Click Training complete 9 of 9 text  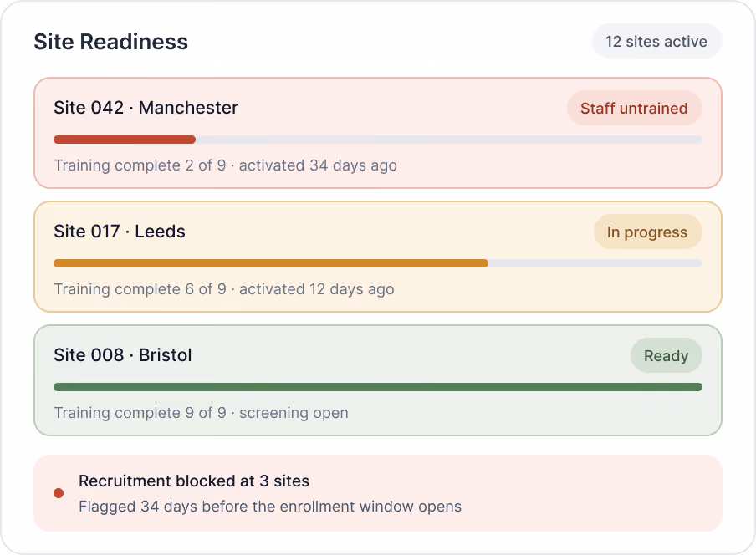(x=140, y=413)
